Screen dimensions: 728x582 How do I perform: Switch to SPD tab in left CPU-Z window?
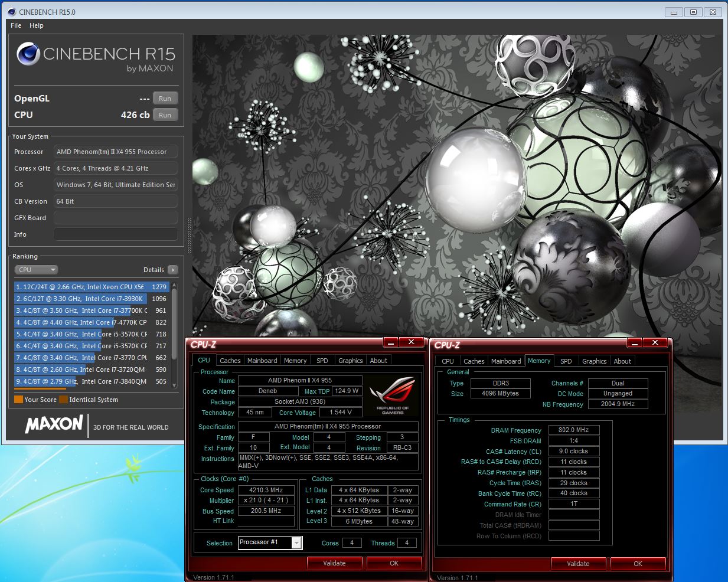point(322,361)
